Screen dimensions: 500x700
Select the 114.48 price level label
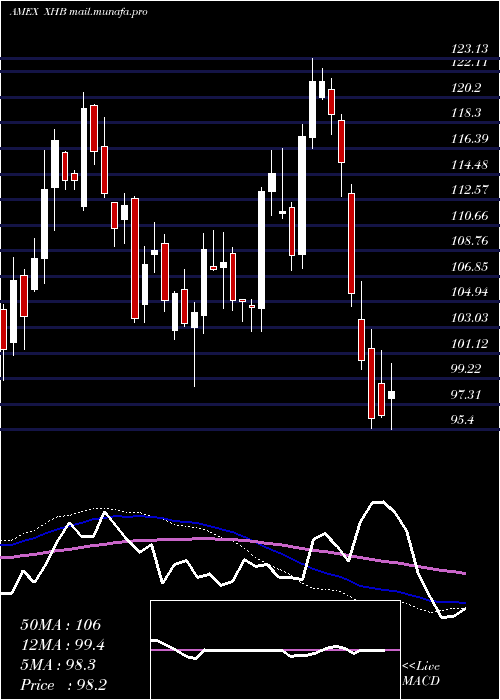(470, 165)
